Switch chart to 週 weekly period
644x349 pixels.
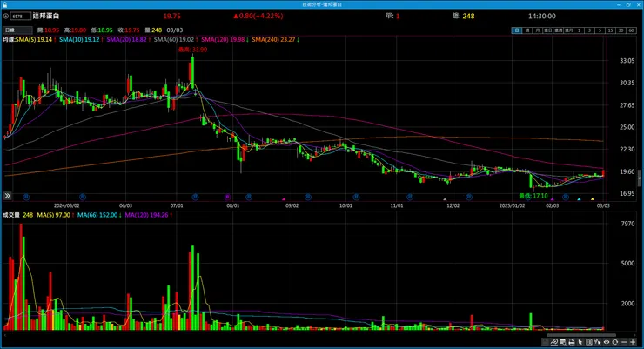point(527,30)
